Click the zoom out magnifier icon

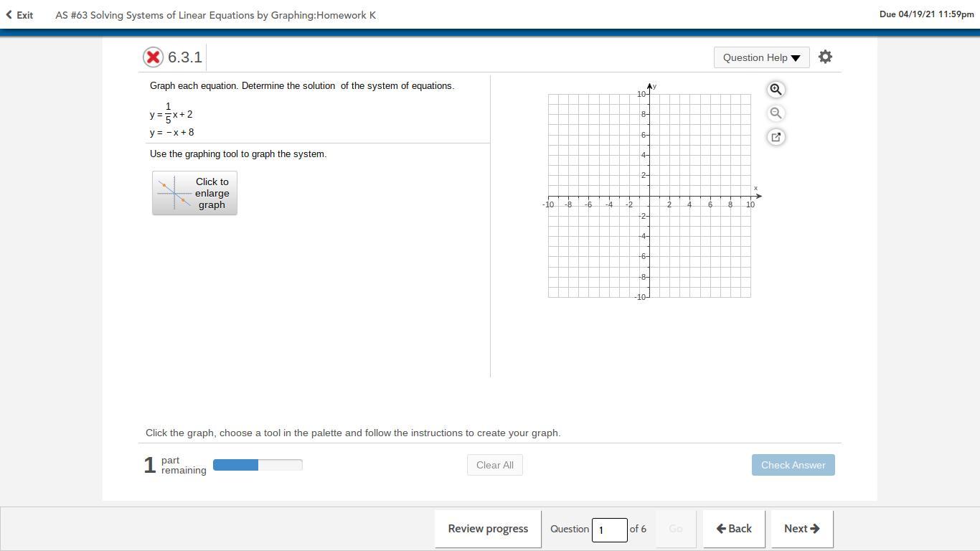click(776, 113)
